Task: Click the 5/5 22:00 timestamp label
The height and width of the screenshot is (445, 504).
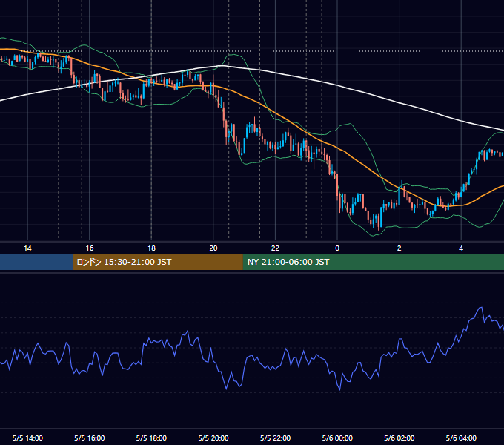Action: [275, 438]
